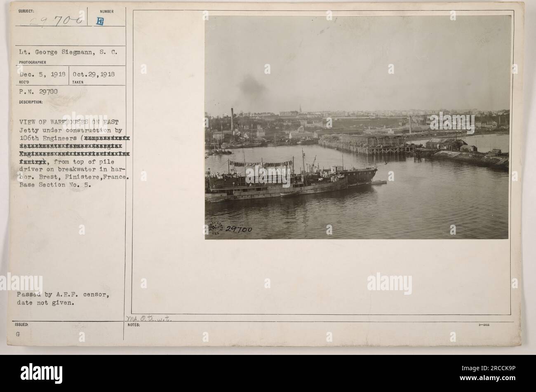
Task: Click the text P.N. 29700
Action: pyautogui.click(x=38, y=92)
